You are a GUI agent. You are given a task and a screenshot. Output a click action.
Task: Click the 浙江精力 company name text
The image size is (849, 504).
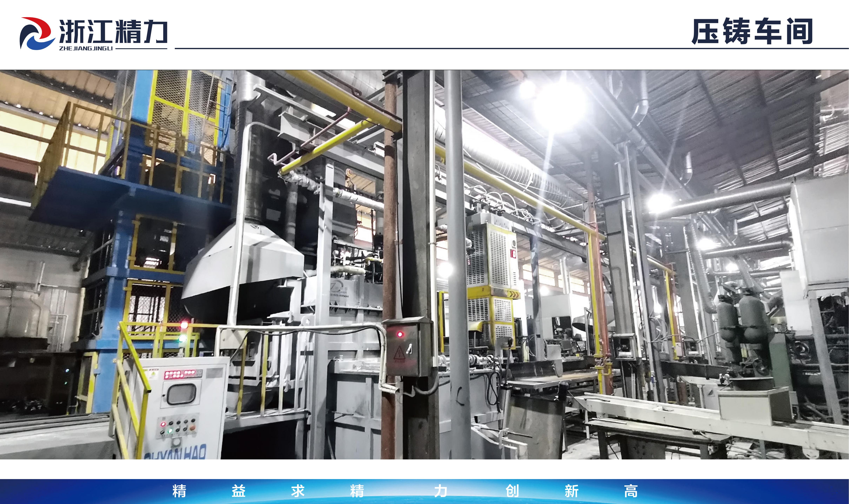(x=113, y=31)
